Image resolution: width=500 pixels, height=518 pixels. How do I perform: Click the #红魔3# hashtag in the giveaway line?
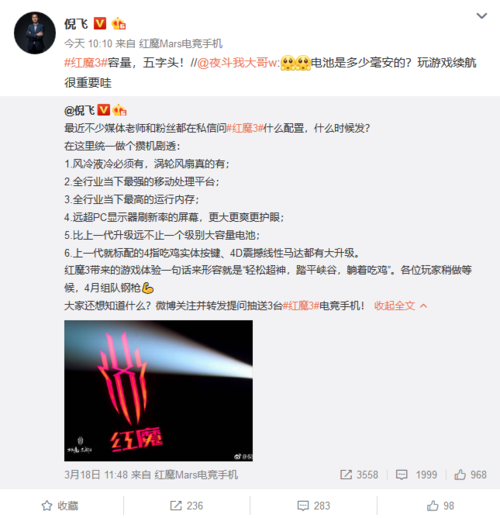coord(301,305)
